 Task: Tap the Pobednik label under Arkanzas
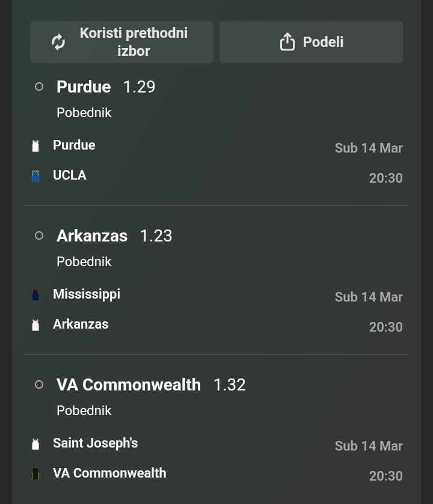coord(84,262)
